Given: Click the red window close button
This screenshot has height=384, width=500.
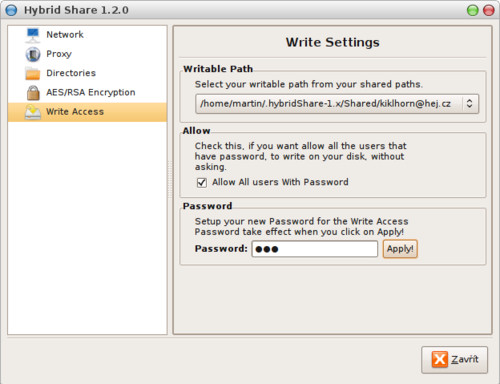Looking at the screenshot, I should coord(489,10).
